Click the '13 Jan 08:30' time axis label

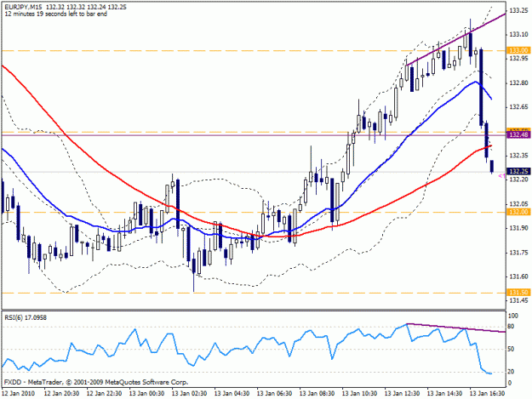(x=317, y=393)
